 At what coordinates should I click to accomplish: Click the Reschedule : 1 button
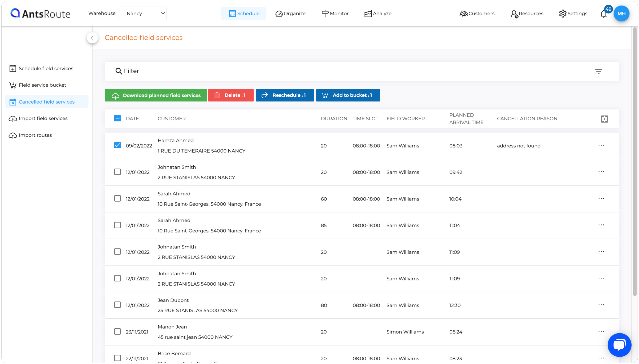[x=285, y=95]
